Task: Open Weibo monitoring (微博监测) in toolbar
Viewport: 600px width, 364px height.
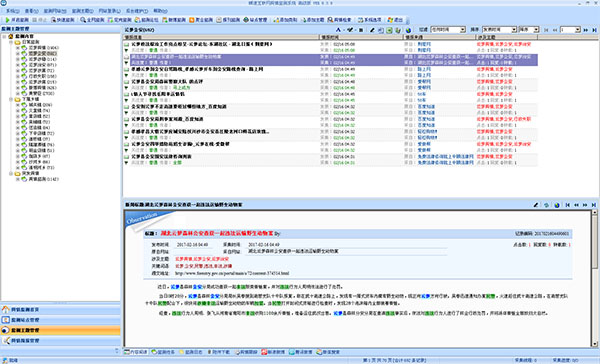Action: (174, 20)
